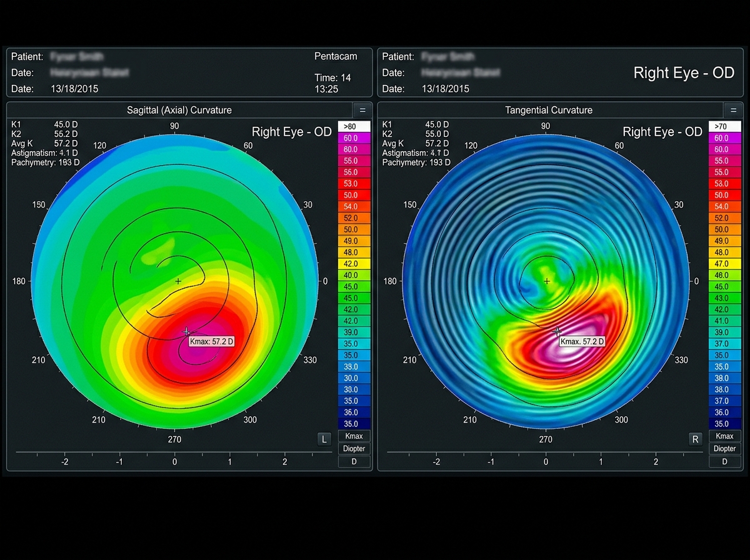Image resolution: width=750 pixels, height=560 pixels.
Task: Click the Patient field in right header
Action: (428, 56)
